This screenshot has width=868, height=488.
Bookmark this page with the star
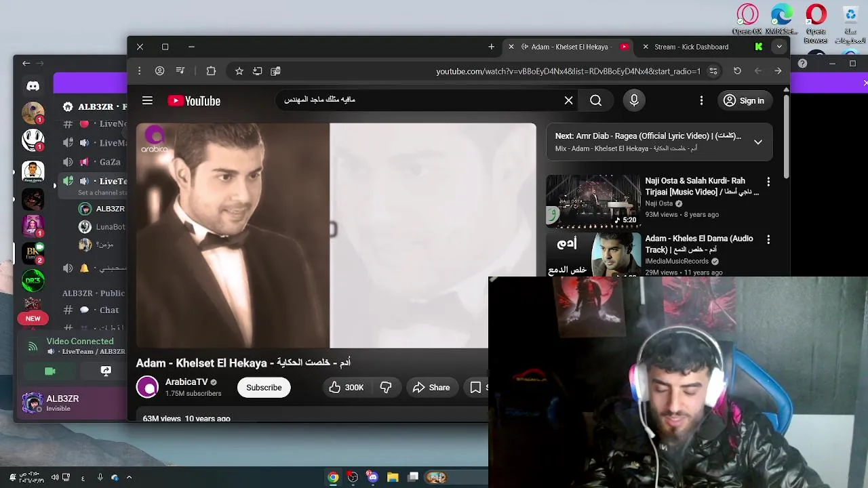239,71
